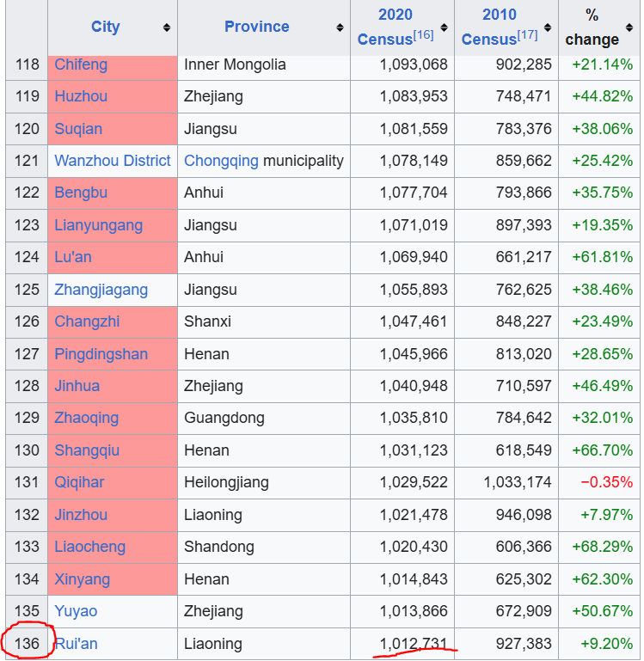This screenshot has height=661, width=644.
Task: Open the Lianyungang city link
Action: [99, 225]
